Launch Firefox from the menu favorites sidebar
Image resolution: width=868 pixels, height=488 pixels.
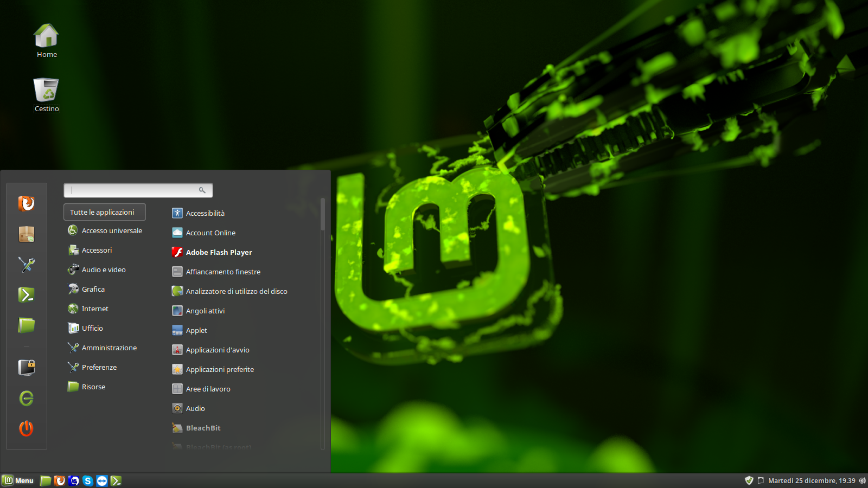point(26,204)
